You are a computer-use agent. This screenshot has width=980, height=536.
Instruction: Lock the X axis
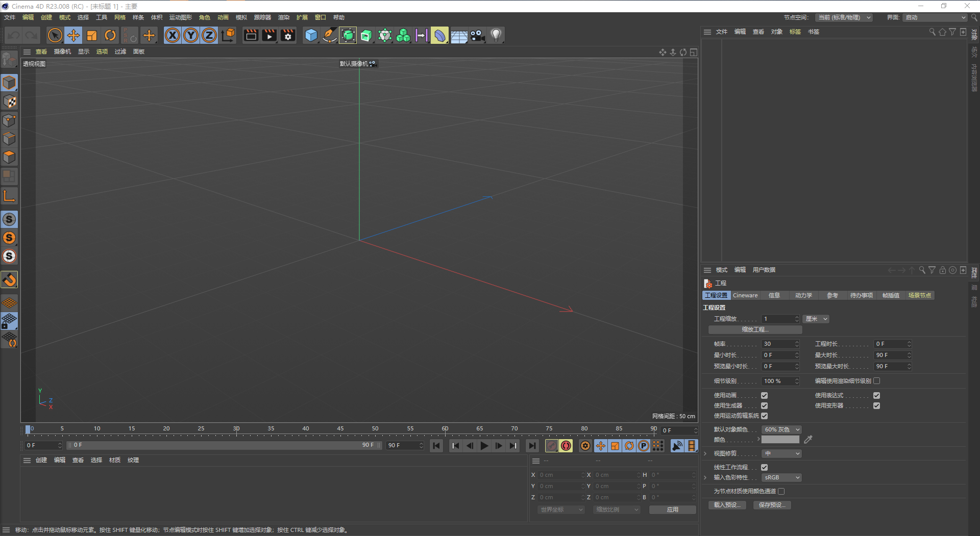click(173, 35)
